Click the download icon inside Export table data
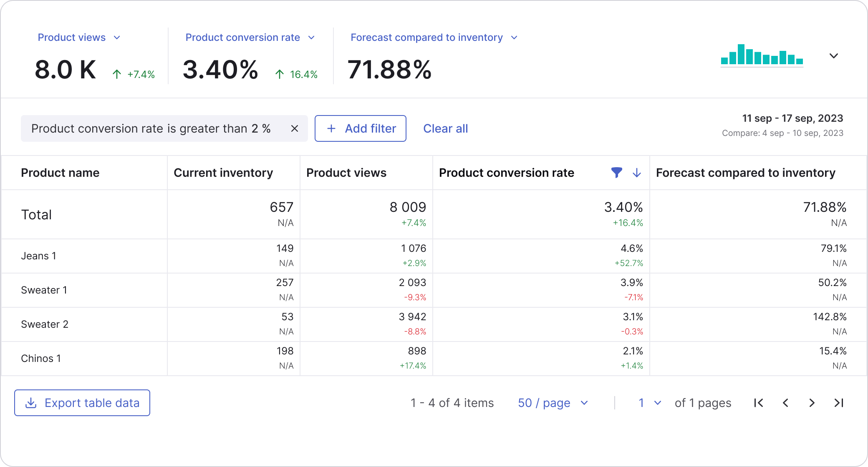 point(31,403)
